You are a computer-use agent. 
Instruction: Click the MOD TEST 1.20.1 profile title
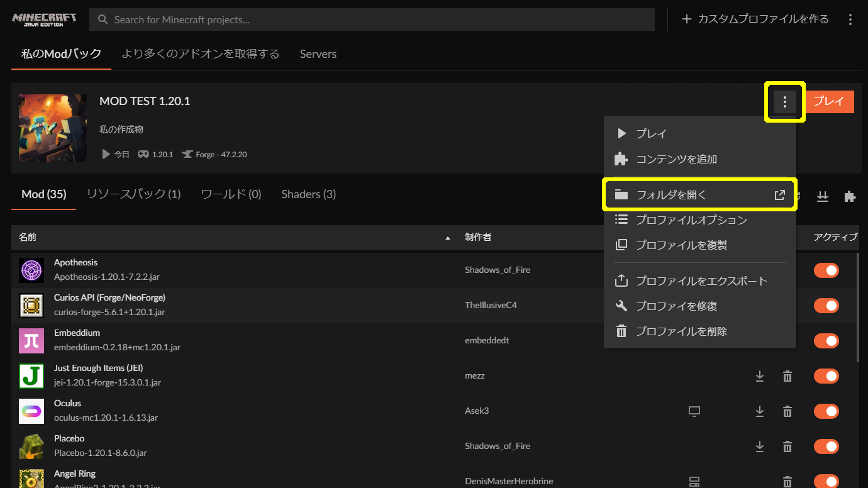(x=145, y=101)
